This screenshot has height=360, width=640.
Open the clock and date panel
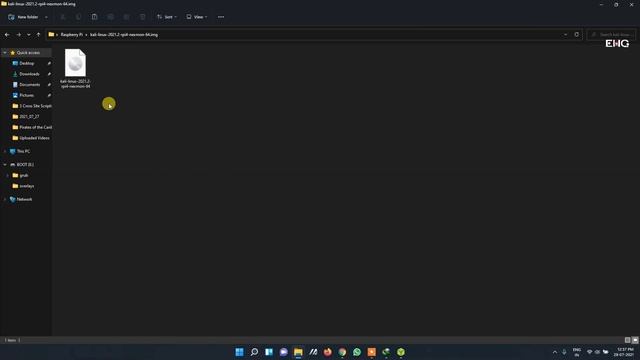pyautogui.click(x=625, y=352)
